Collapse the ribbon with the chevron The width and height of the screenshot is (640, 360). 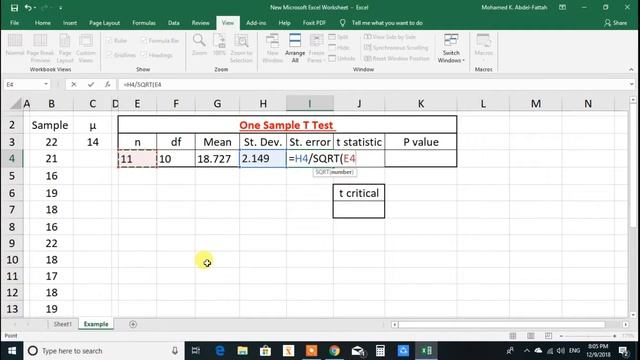pyautogui.click(x=631, y=70)
